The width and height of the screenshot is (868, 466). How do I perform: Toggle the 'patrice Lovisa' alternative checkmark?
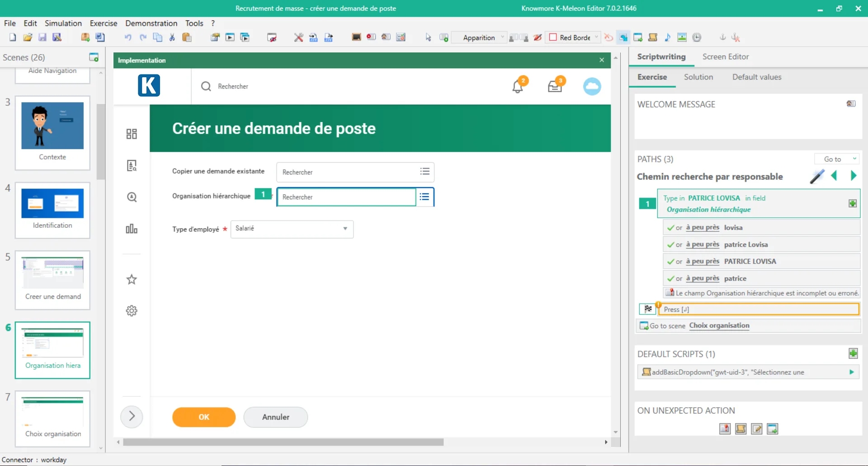pyautogui.click(x=671, y=245)
